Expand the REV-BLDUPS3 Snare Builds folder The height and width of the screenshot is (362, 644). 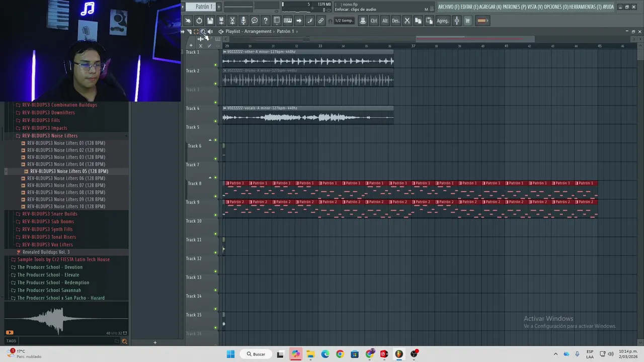pyautogui.click(x=49, y=214)
